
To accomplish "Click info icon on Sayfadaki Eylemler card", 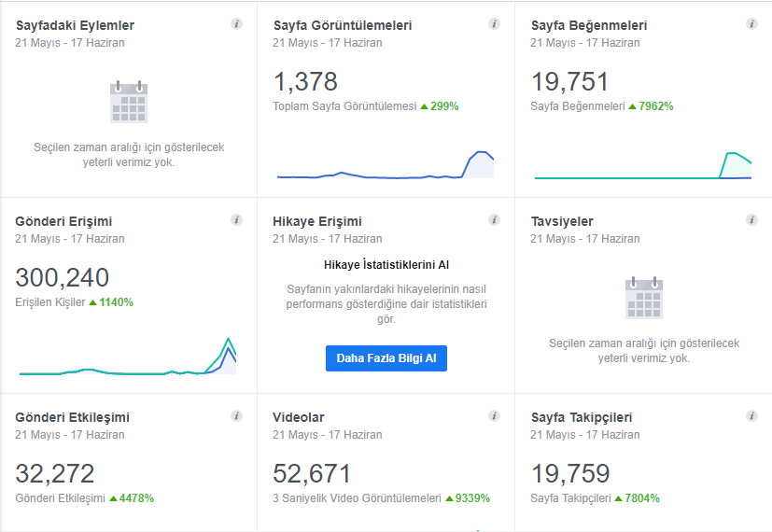I will 237,23.
